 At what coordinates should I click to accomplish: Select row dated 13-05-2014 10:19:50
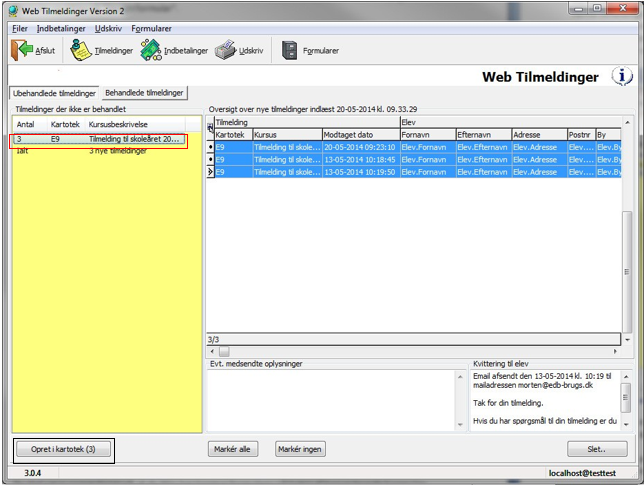point(418,172)
